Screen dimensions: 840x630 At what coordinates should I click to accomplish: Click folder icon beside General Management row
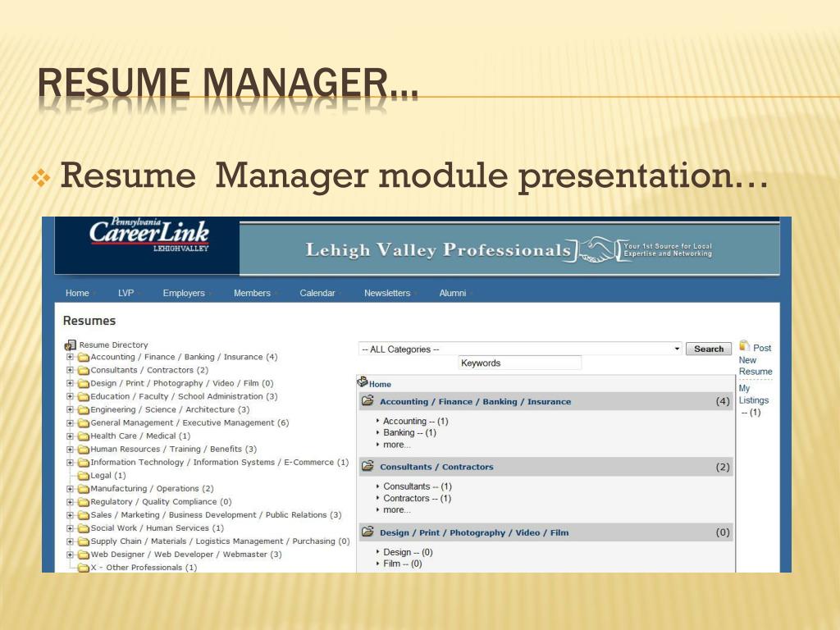tap(83, 423)
